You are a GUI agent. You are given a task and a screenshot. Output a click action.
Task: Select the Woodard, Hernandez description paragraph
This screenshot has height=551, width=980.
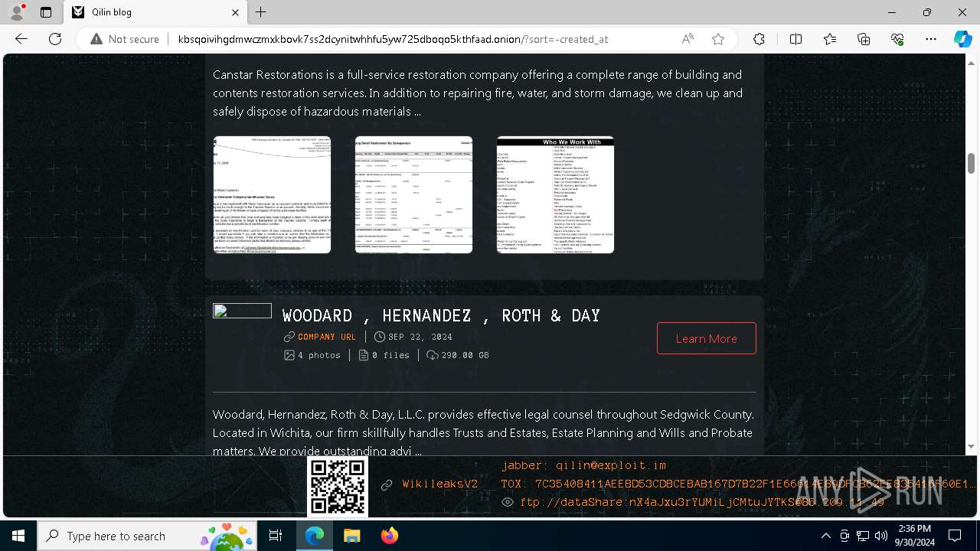[x=484, y=433]
